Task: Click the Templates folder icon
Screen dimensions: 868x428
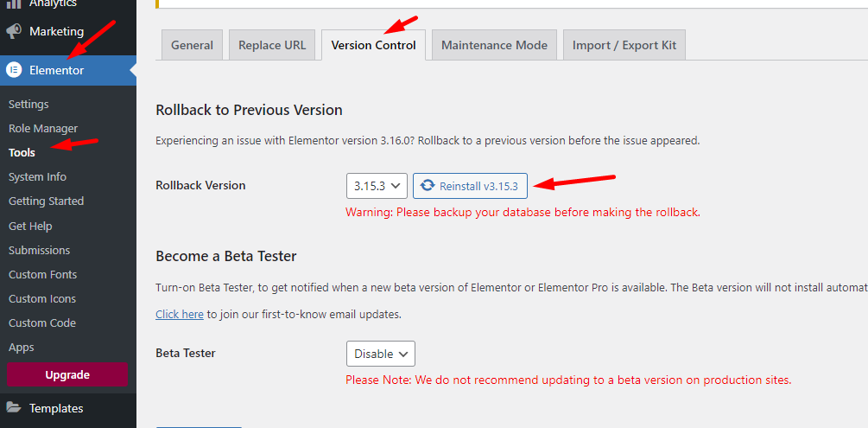Action: [14, 409]
